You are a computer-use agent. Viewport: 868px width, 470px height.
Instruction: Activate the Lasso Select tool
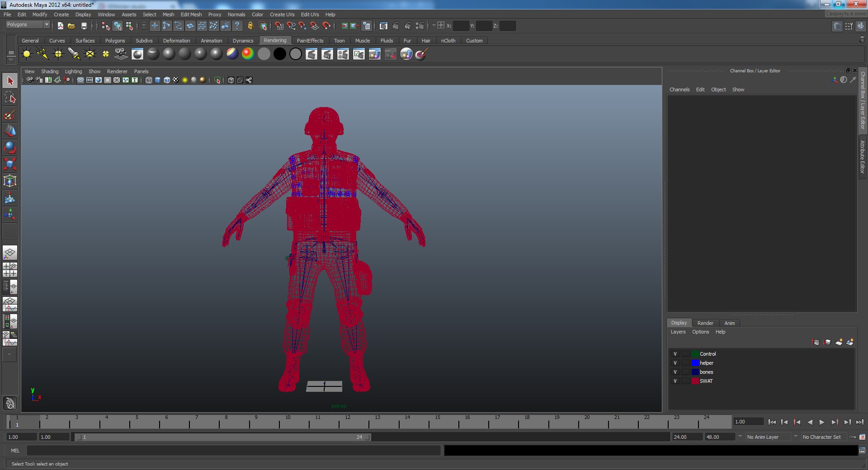pyautogui.click(x=10, y=98)
